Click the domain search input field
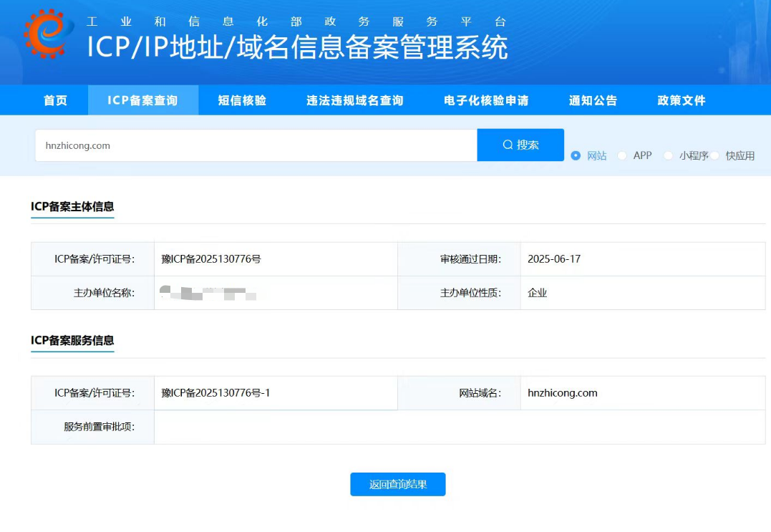This screenshot has height=532, width=771. 256,145
